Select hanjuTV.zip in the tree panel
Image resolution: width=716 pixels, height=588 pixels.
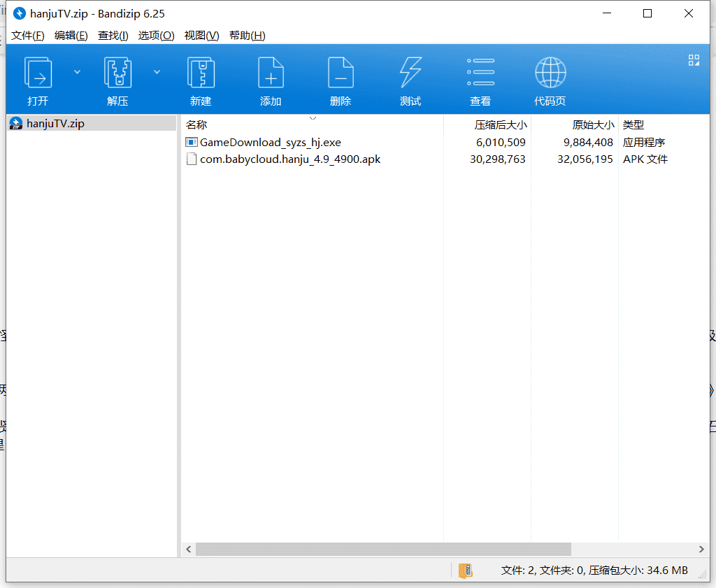(92, 123)
